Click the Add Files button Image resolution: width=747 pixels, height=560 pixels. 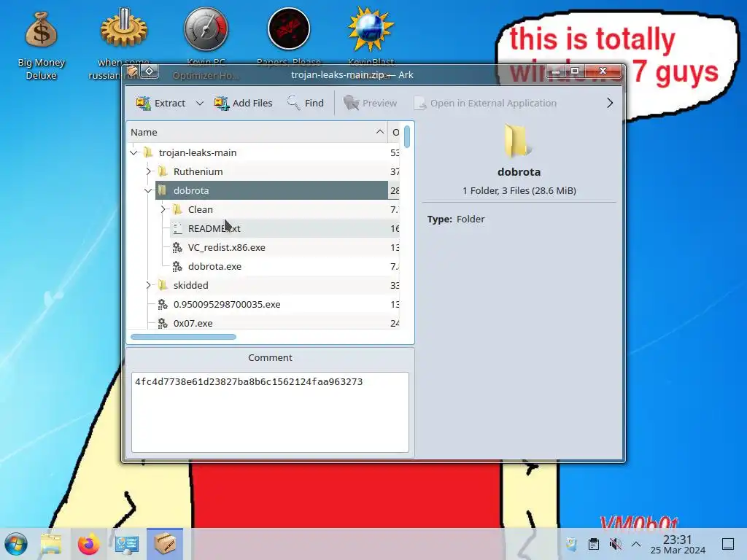[x=244, y=103]
